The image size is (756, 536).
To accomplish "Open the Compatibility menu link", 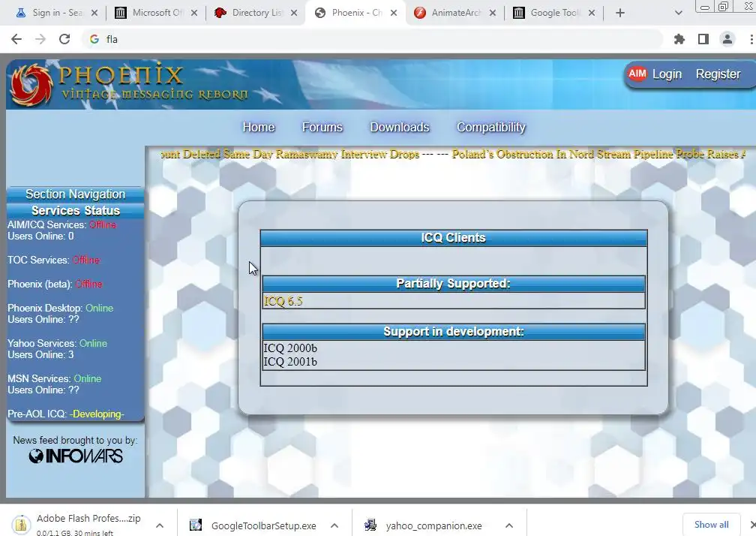I will click(490, 127).
